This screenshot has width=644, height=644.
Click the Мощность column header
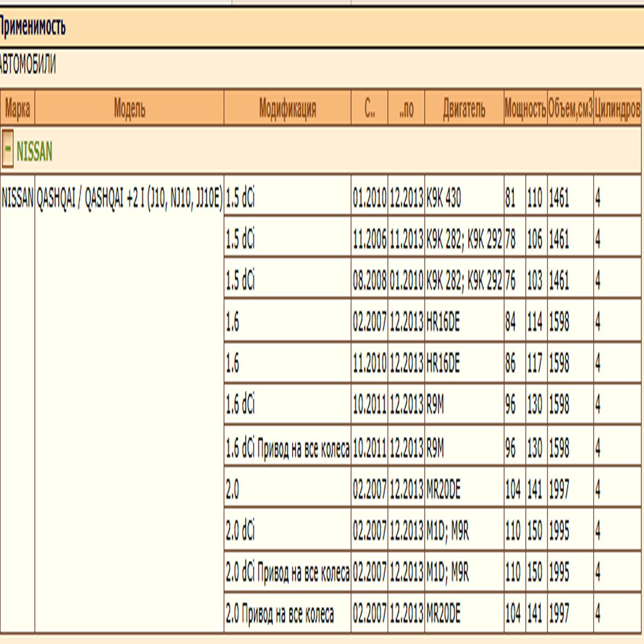[525, 108]
